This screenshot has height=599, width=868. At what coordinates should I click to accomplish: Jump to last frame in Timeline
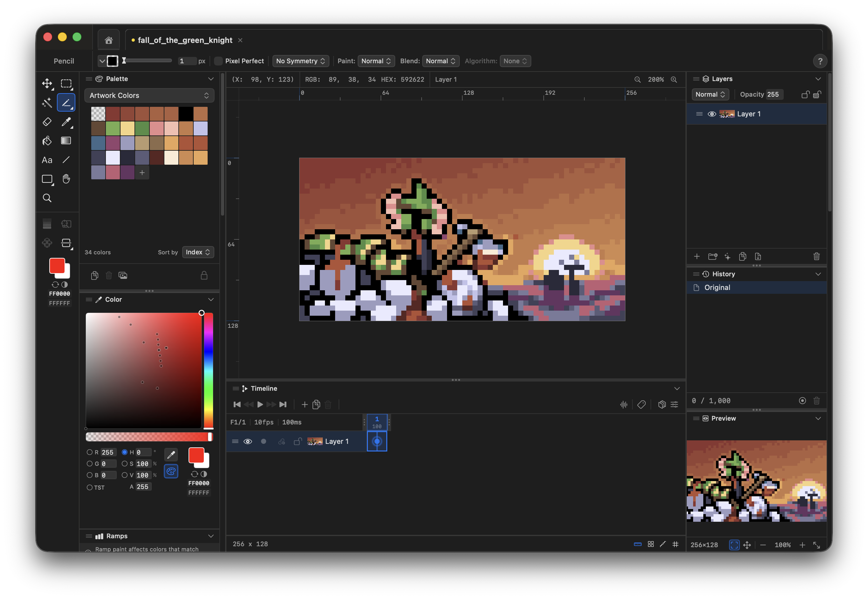pos(283,405)
